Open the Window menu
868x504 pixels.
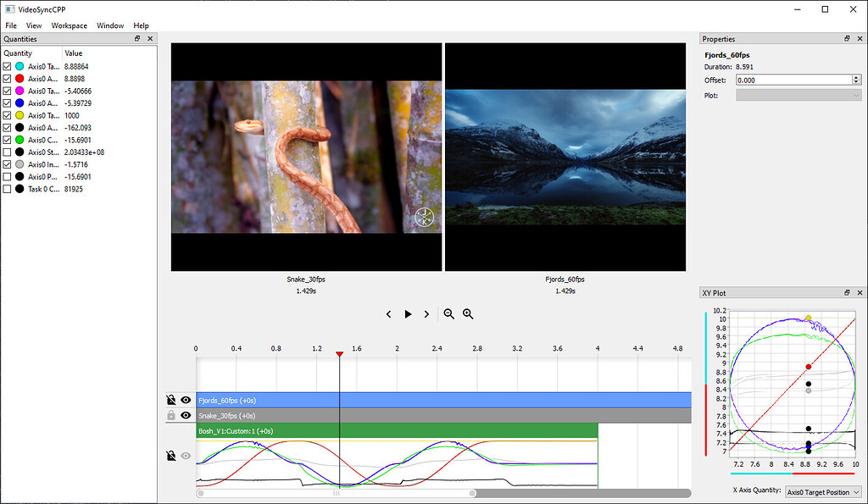[110, 25]
